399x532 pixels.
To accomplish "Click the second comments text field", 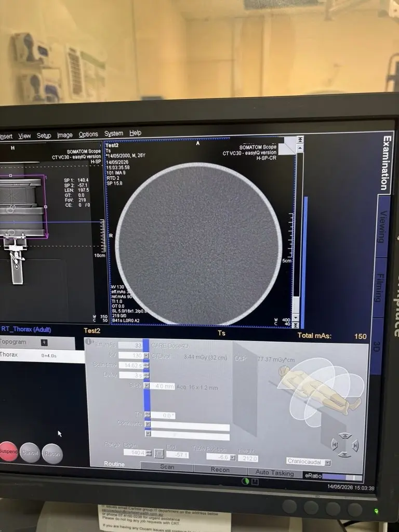I will [x=190, y=436].
